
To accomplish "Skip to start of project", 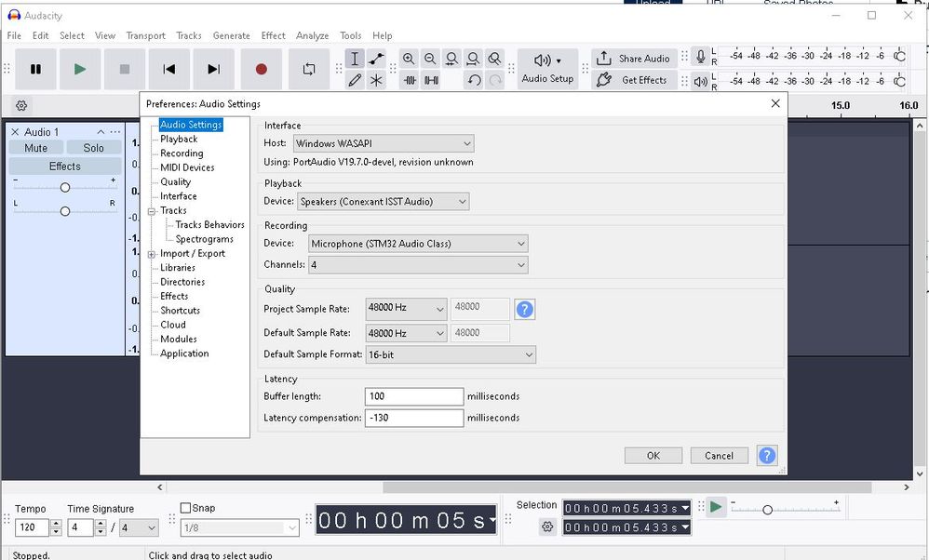I will click(168, 69).
